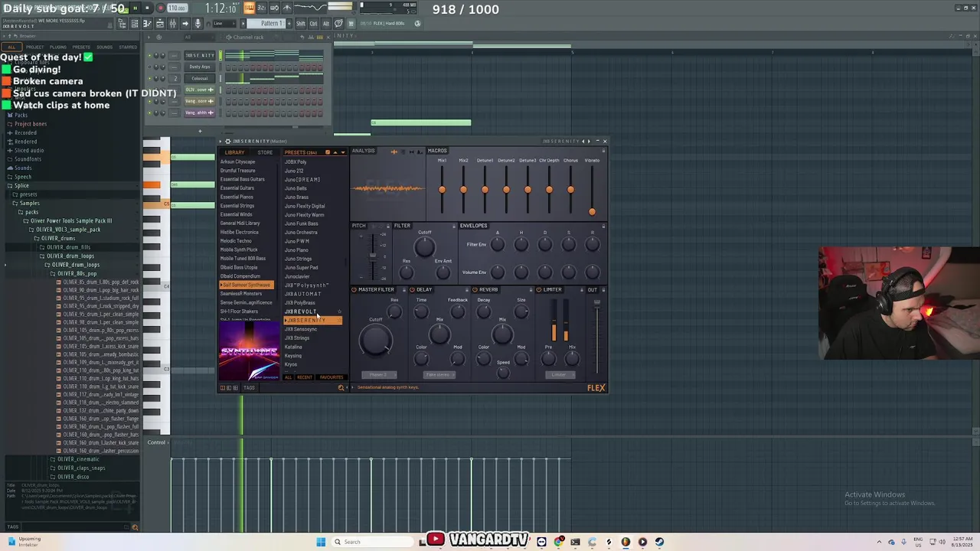Collapse Samples folder in Browser
Viewport: 980px width, 551px height.
(29, 203)
